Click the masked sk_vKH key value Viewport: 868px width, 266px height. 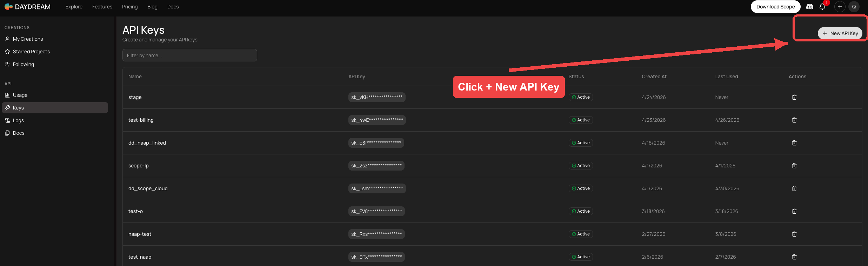[377, 97]
